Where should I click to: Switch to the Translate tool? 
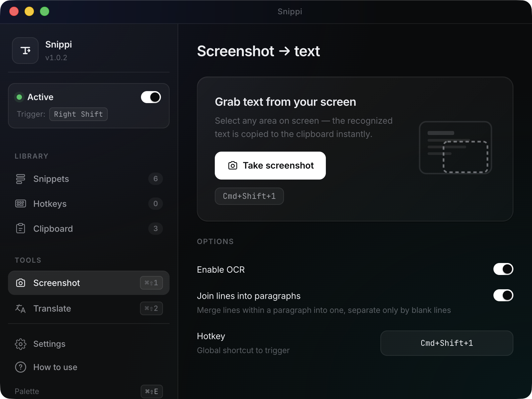click(89, 309)
